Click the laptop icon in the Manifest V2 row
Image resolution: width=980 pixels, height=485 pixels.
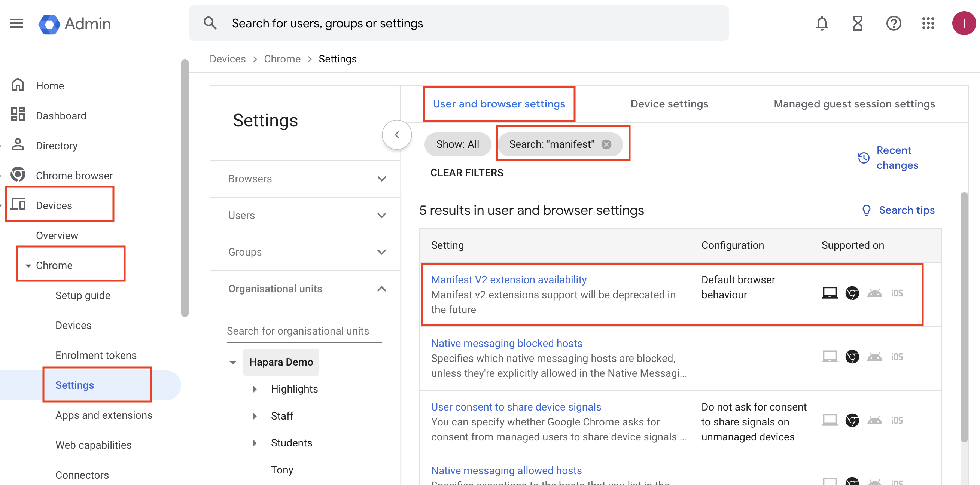click(x=830, y=293)
